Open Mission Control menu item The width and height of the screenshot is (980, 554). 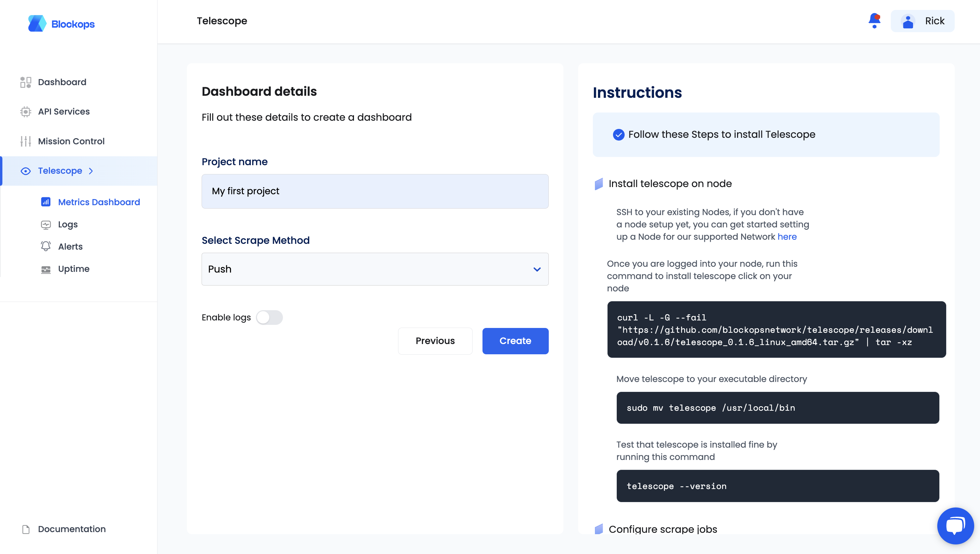click(x=71, y=141)
